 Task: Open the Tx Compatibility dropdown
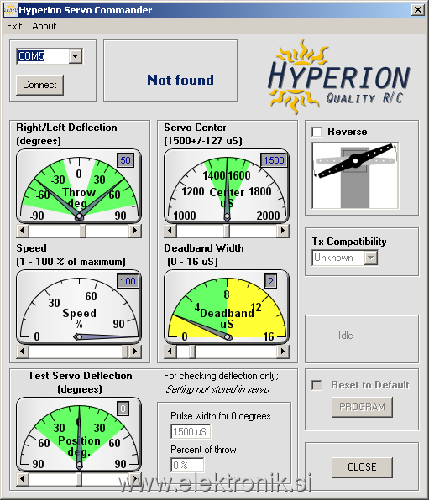[x=371, y=258]
